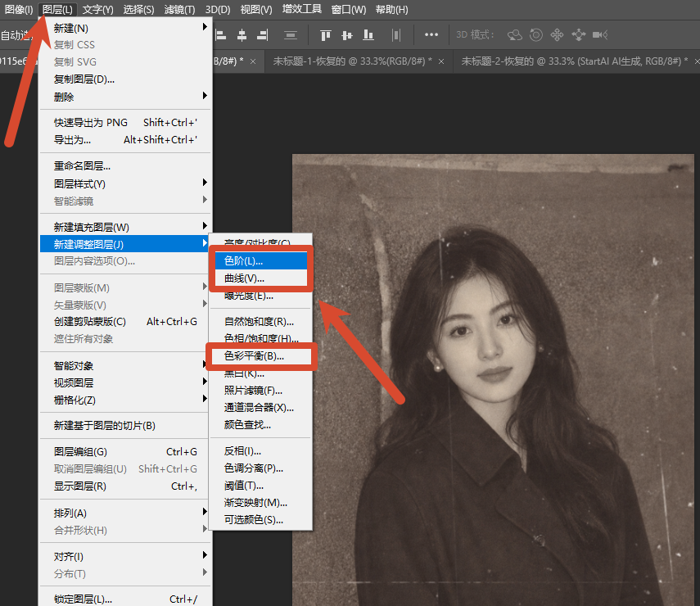This screenshot has height=606, width=700.
Task: Choose 可选颜色(S)... adjustment layer
Action: (261, 520)
